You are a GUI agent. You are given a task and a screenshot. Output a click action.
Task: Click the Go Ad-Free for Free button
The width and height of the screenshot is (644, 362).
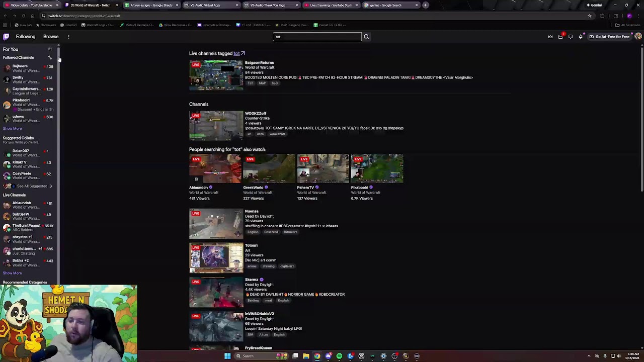point(609,37)
